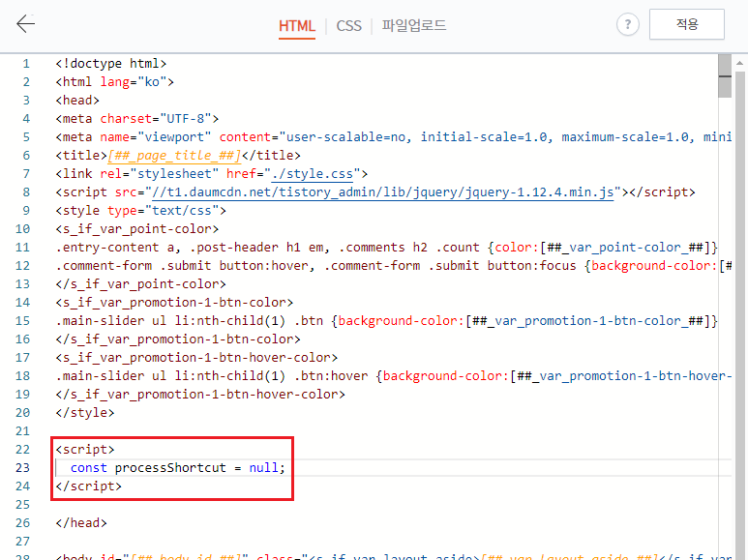Click the closing </s_if_var_promotion-1-btn-hover-color> tag
Image resolution: width=748 pixels, height=560 pixels.
point(200,394)
